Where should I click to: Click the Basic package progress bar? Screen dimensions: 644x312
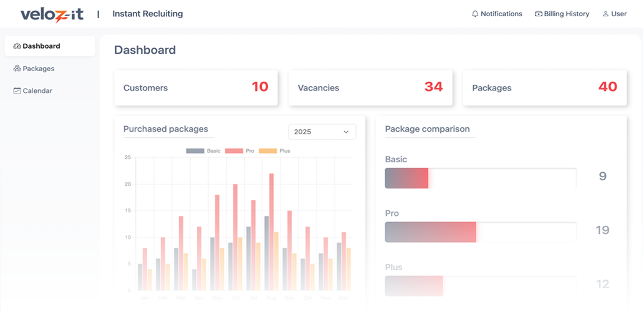[x=480, y=178]
